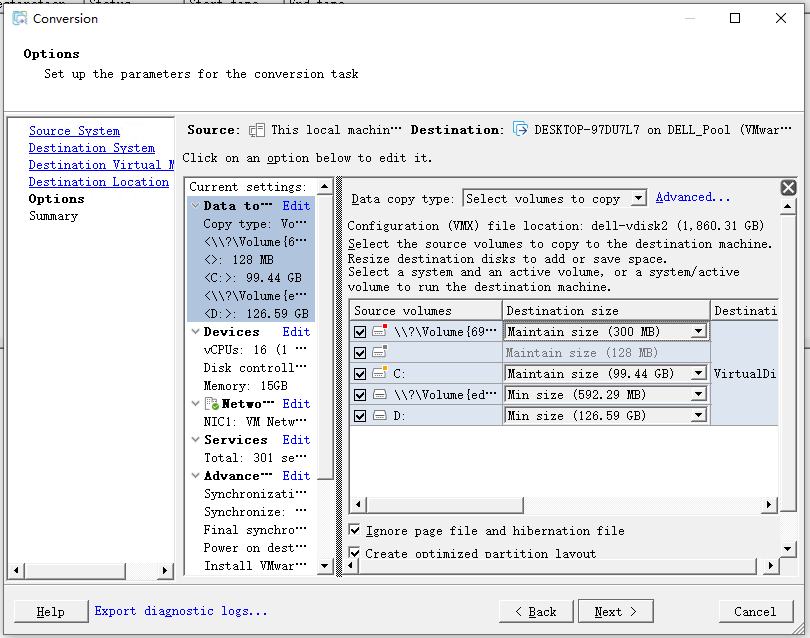Click the Help button
The height and width of the screenshot is (638, 810).
[51, 612]
